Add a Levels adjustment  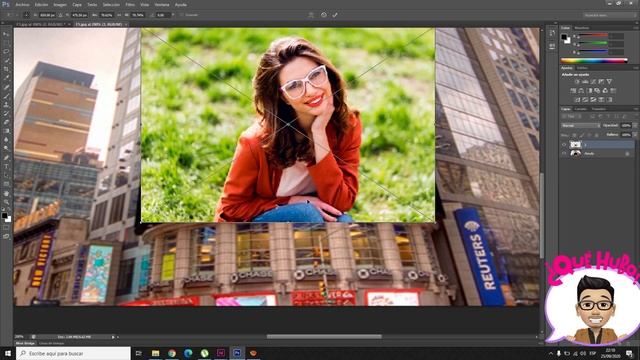[585, 82]
